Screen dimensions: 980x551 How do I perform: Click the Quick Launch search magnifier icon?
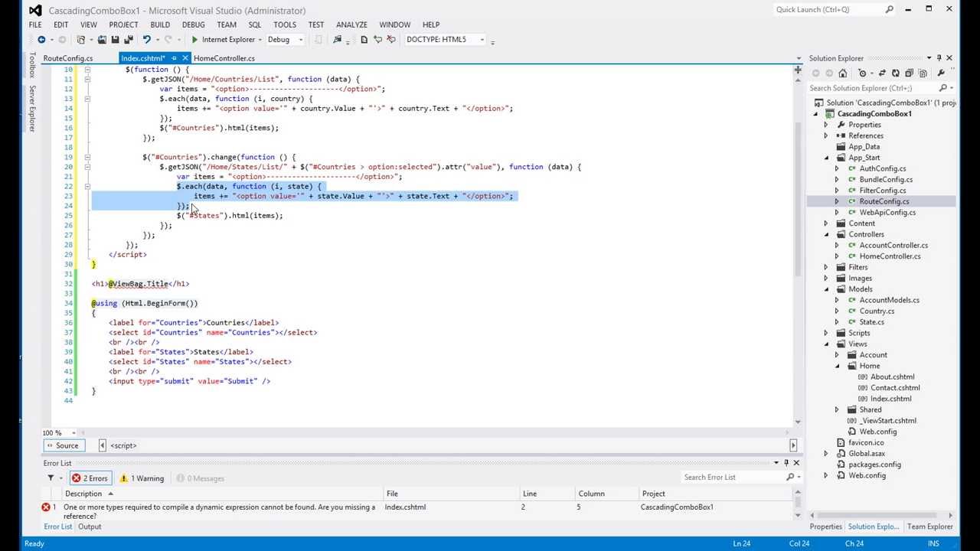pos(889,10)
